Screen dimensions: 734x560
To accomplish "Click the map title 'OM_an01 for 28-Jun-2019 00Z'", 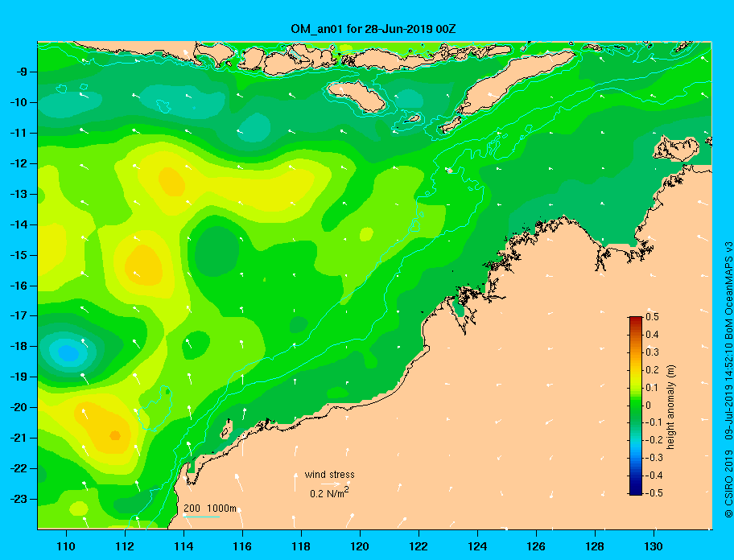I will point(373,29).
